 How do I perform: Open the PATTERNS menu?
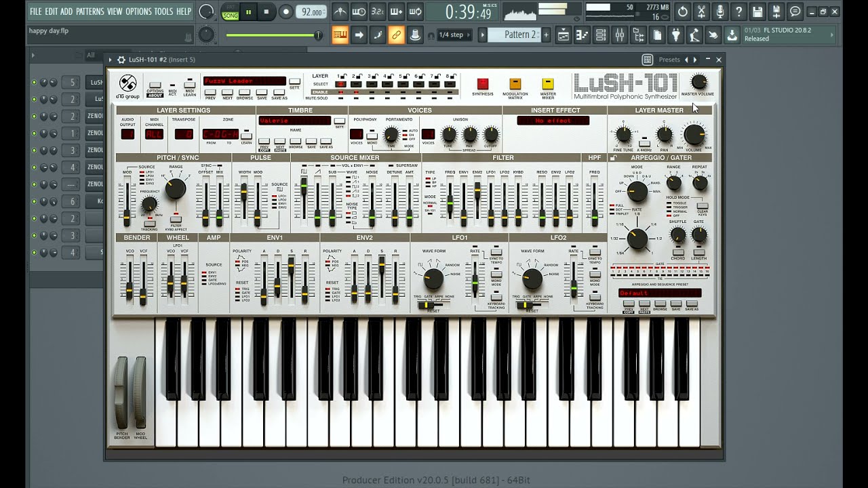90,12
